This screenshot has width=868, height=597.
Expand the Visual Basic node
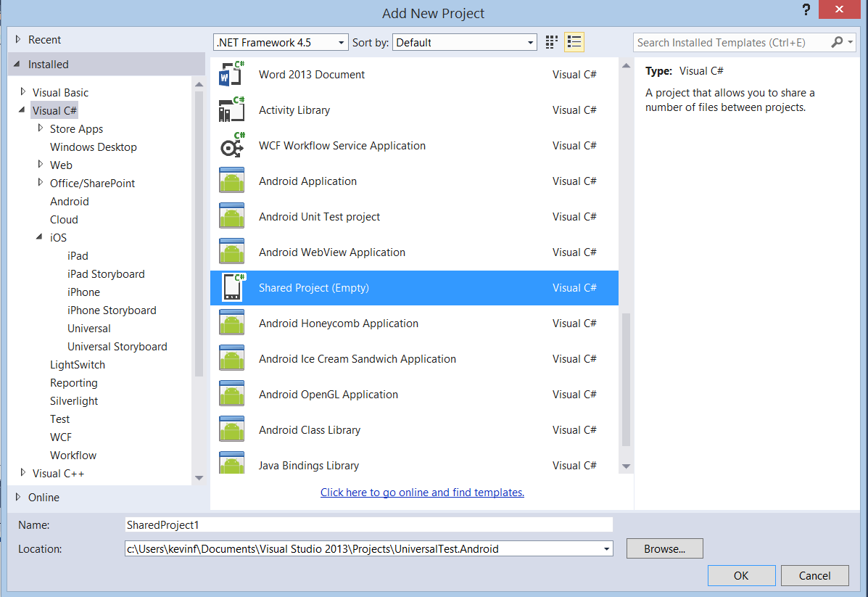tap(22, 91)
